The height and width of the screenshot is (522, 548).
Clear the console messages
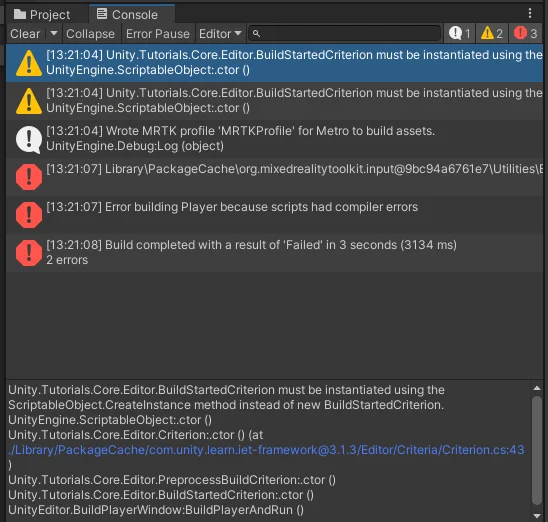(x=25, y=34)
